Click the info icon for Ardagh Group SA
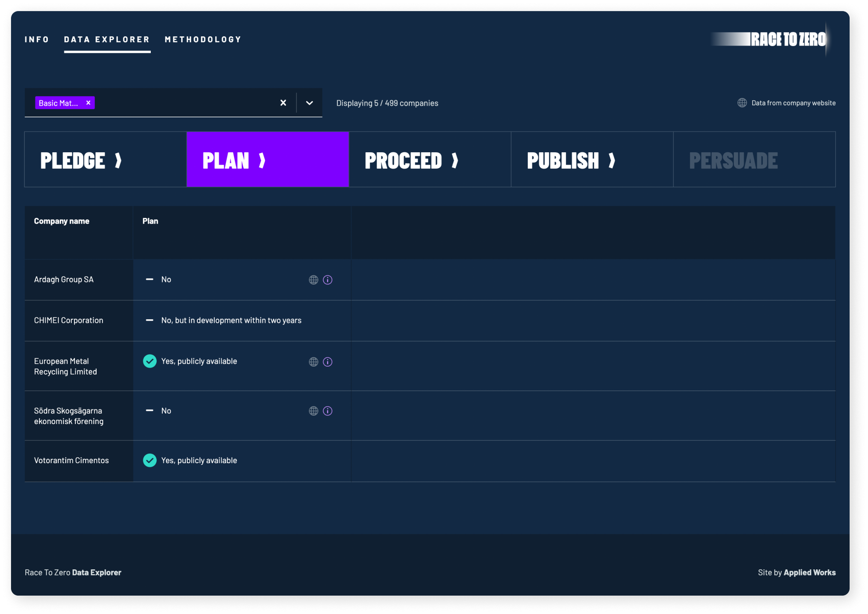 (327, 279)
